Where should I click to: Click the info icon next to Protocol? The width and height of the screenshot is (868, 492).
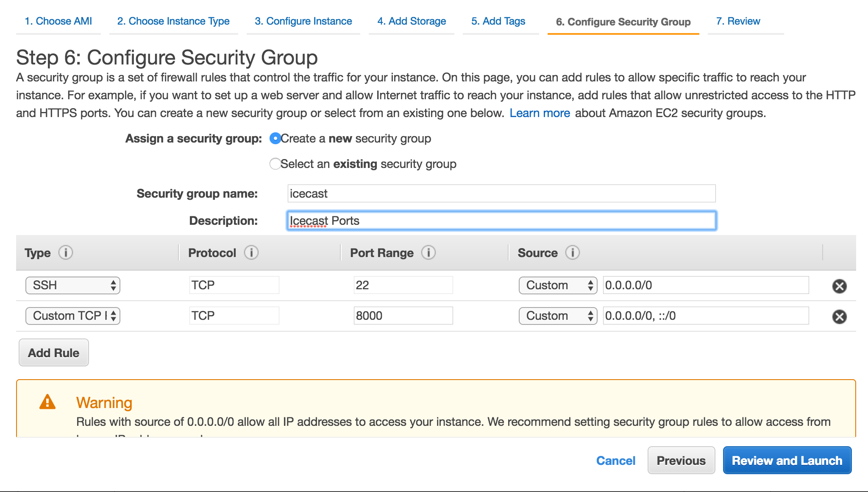[251, 252]
